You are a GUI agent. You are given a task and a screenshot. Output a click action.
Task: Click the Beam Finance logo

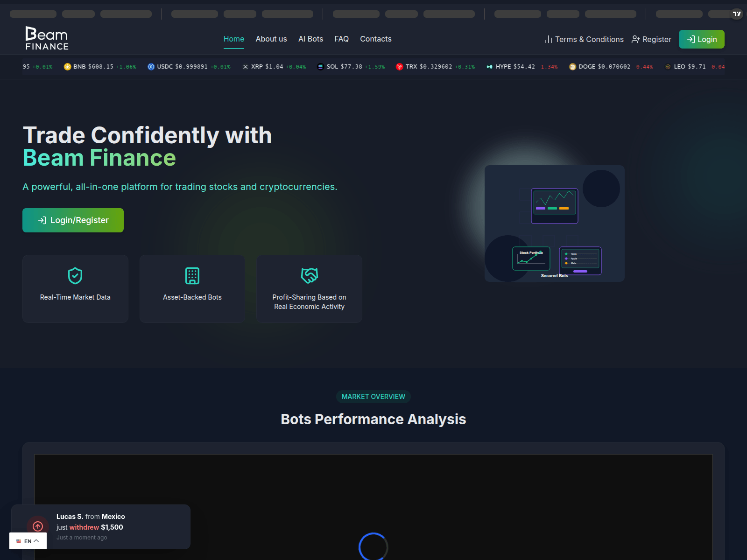tap(47, 38)
